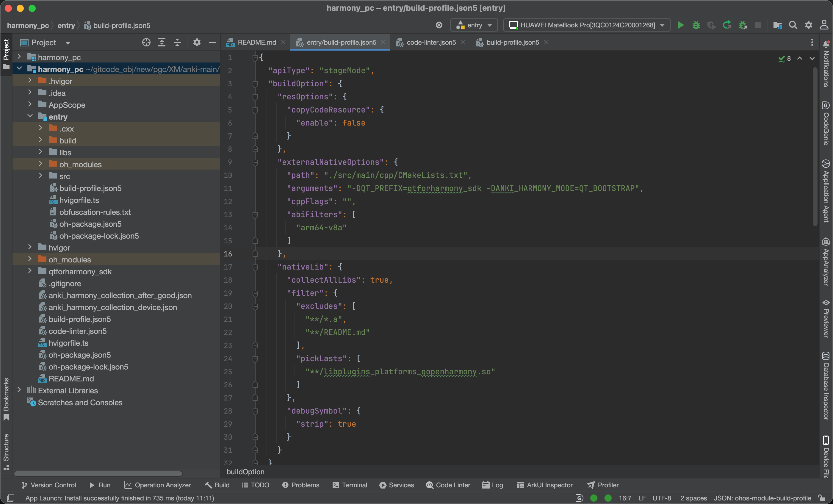Fold the externalNativeOptions block at line 9
This screenshot has height=504, width=833.
(x=255, y=162)
